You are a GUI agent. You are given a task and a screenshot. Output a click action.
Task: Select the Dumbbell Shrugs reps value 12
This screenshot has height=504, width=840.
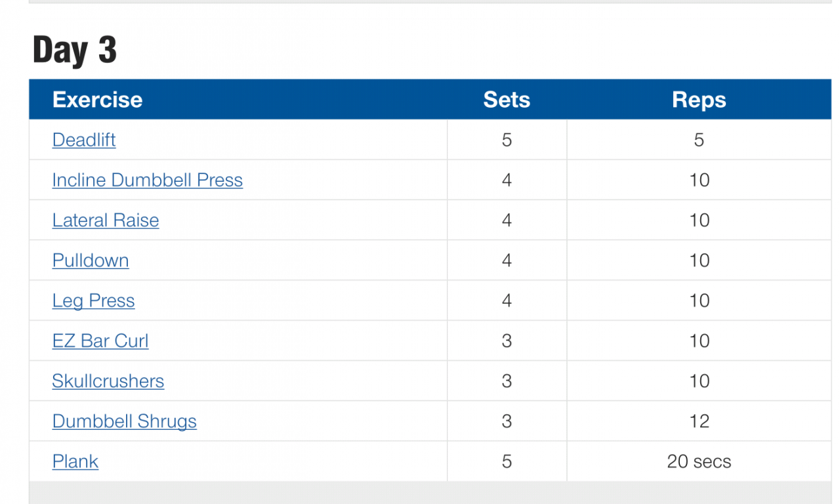click(x=699, y=421)
